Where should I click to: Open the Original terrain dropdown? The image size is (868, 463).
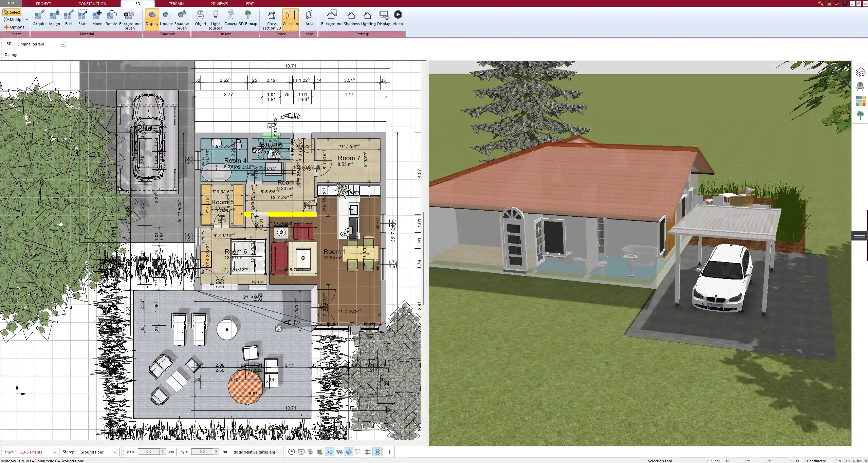point(63,44)
